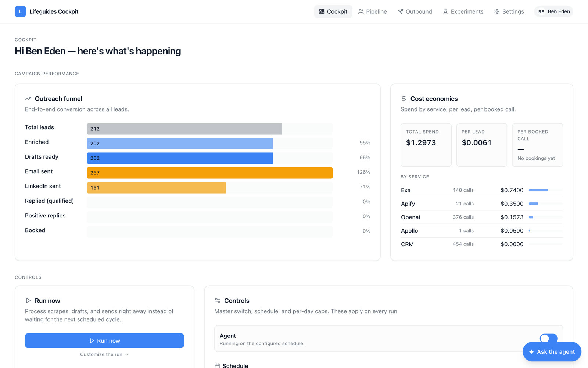Open the Pipeline tab
Image resolution: width=588 pixels, height=368 pixels.
pyautogui.click(x=373, y=11)
